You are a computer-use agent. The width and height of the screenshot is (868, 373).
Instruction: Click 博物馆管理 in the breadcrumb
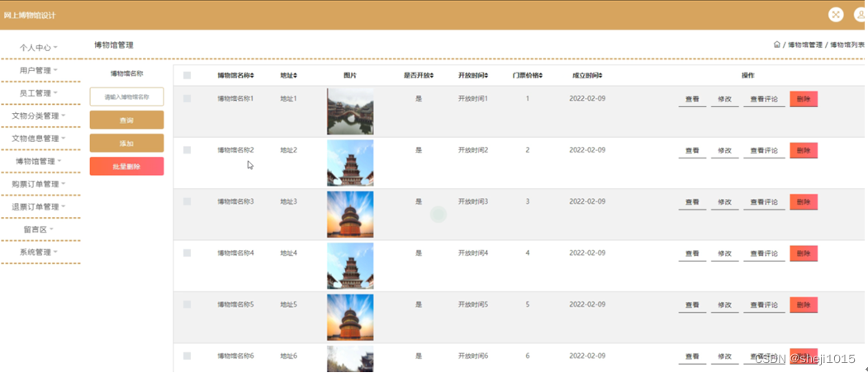click(x=805, y=45)
